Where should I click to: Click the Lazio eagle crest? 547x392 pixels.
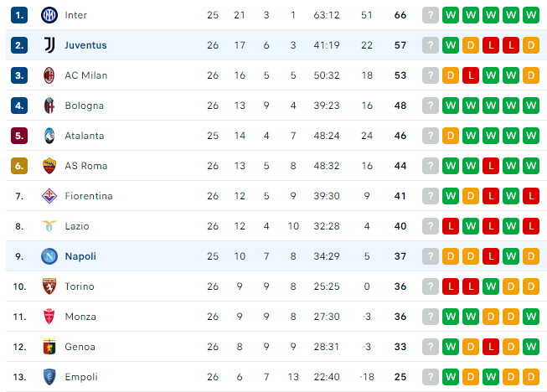[x=49, y=226]
